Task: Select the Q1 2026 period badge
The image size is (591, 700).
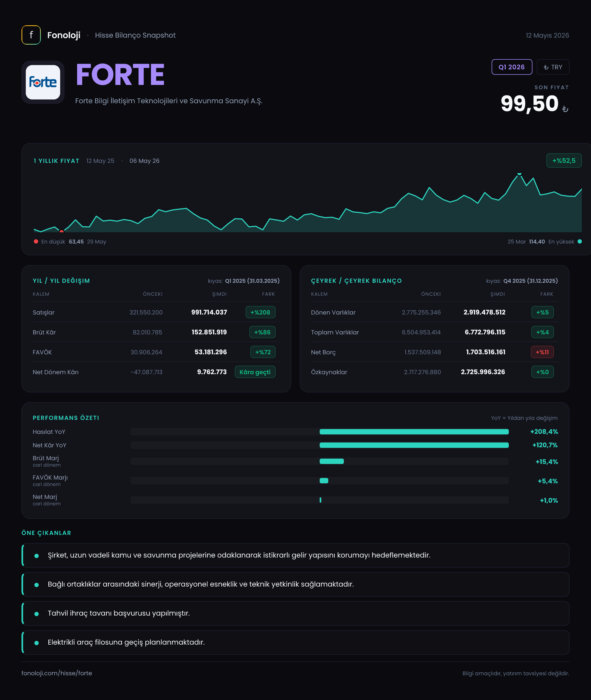Action: [511, 67]
